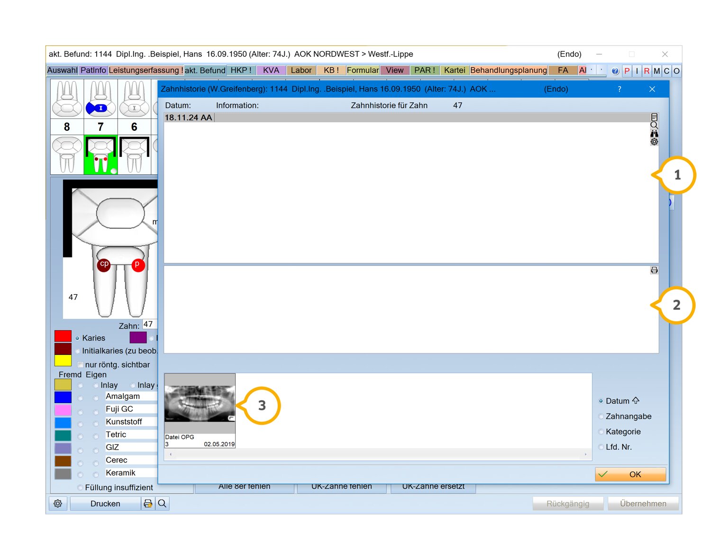The image size is (728, 560).
Task: Click the O toolbar button
Action: 676,71
